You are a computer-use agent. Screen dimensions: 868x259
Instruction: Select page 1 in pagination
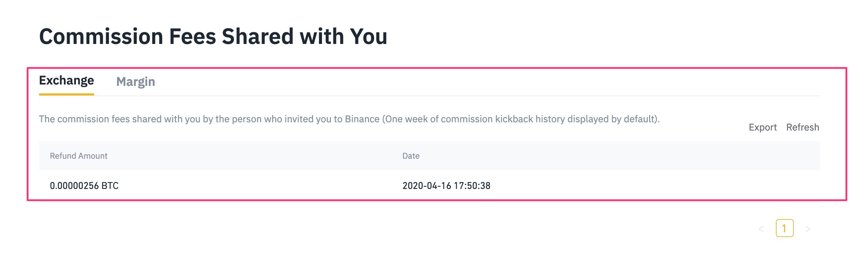click(784, 228)
